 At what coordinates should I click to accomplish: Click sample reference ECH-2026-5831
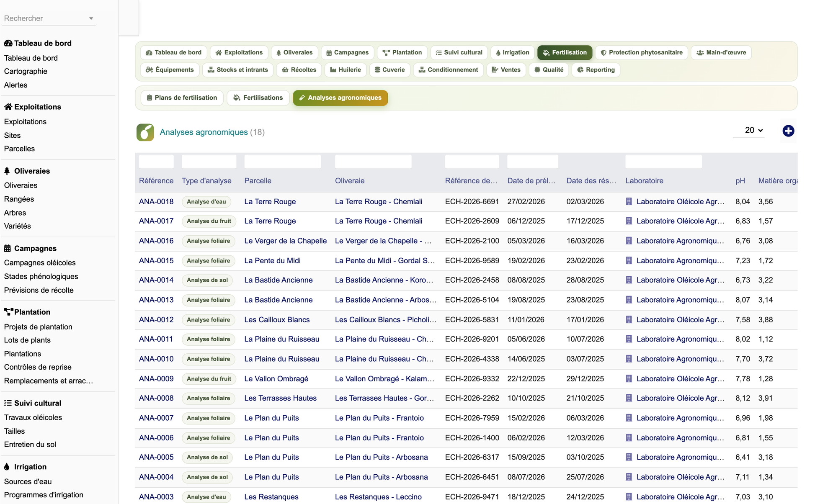tap(472, 320)
